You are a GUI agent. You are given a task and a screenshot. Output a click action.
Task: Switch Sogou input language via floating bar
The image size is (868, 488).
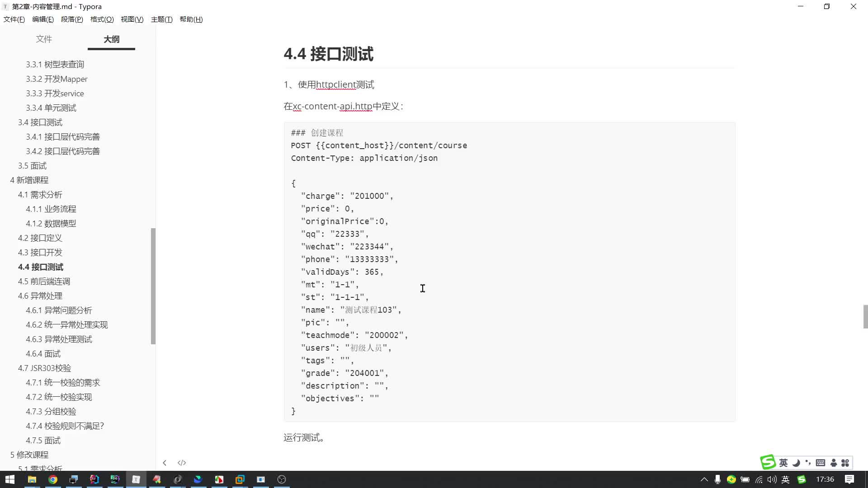tap(783, 463)
